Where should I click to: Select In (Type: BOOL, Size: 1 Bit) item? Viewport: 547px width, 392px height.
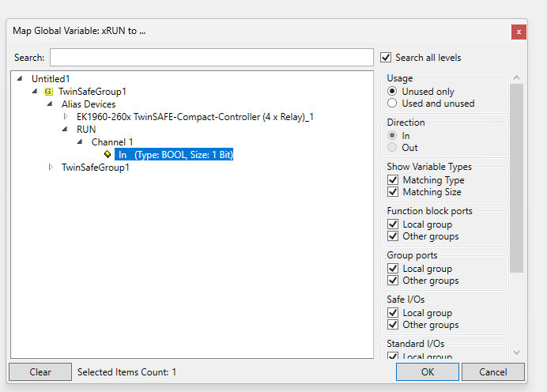174,154
